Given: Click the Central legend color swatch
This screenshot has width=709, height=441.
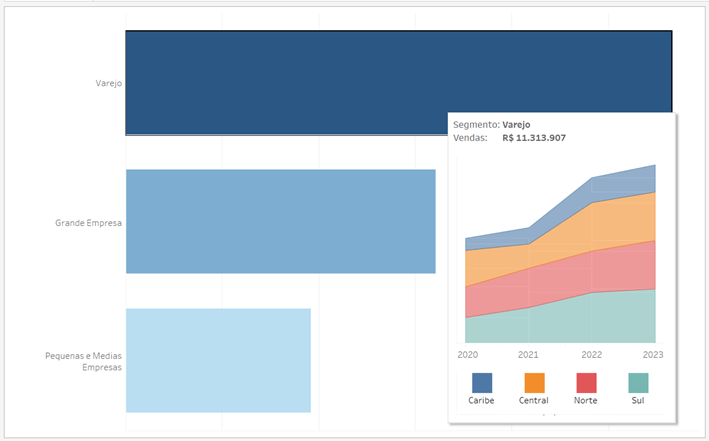Looking at the screenshot, I should pyautogui.click(x=534, y=383).
